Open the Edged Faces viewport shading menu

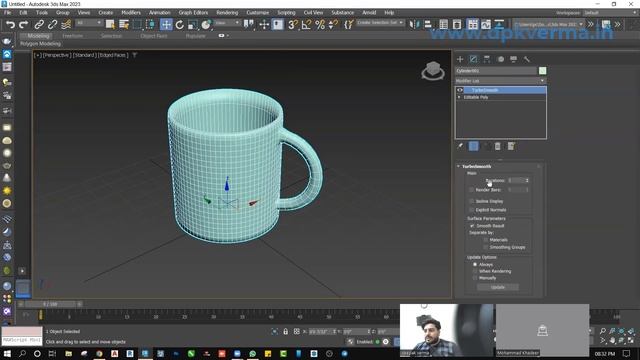click(x=113, y=55)
